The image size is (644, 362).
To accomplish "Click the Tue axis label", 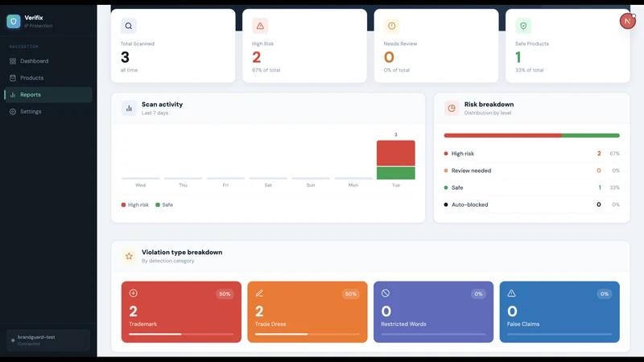I will [x=396, y=185].
